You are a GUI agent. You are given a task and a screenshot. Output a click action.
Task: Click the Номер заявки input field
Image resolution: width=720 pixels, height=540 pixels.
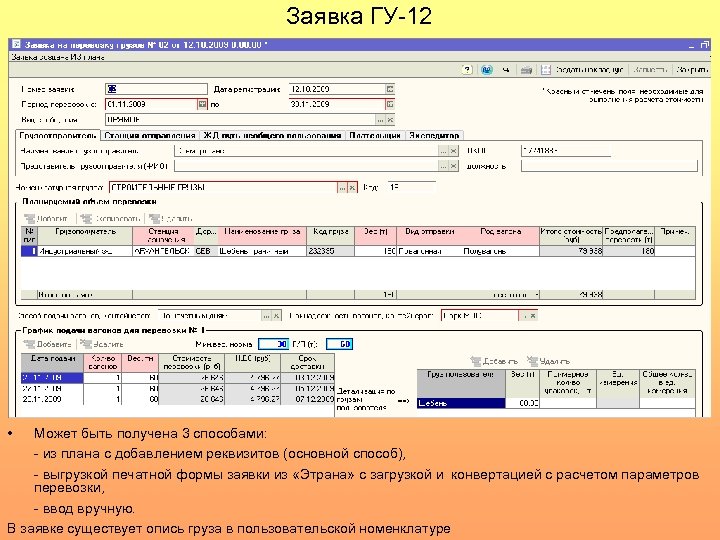pyautogui.click(x=156, y=89)
